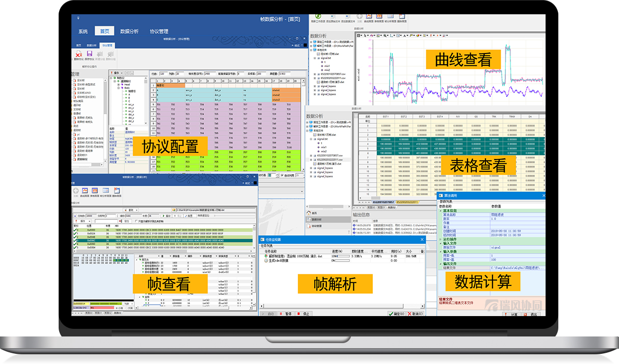The image size is (619, 364).
Task: Select frame row at offset 0x0048
Action: 91,237
